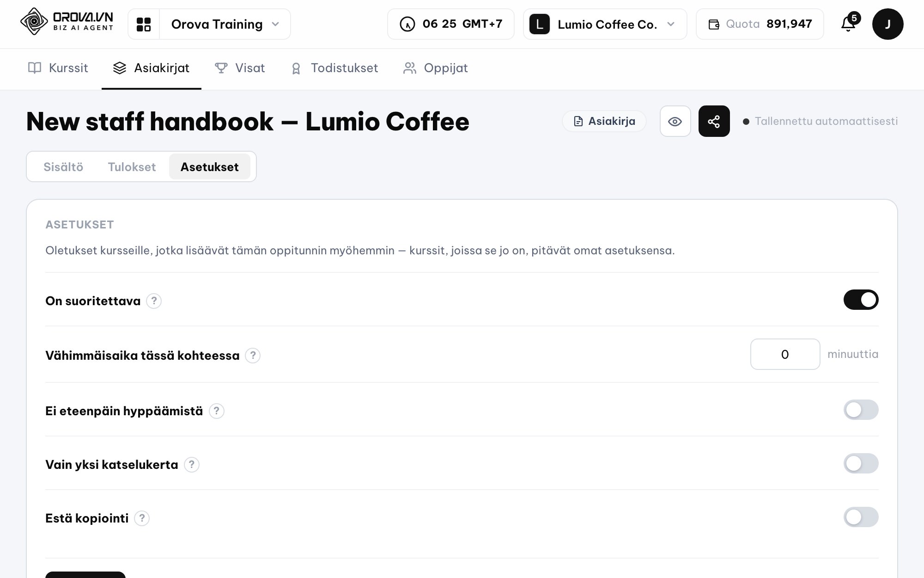Click the Orova.vn logo
924x578 pixels.
coord(67,22)
